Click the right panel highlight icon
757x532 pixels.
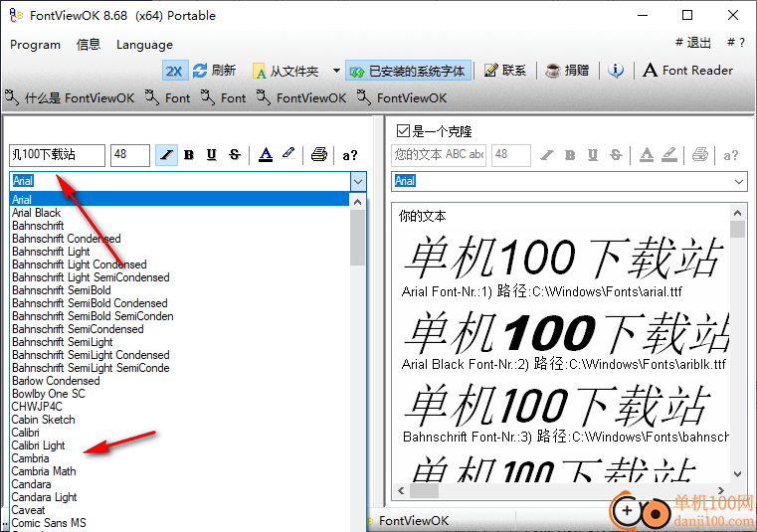[669, 155]
